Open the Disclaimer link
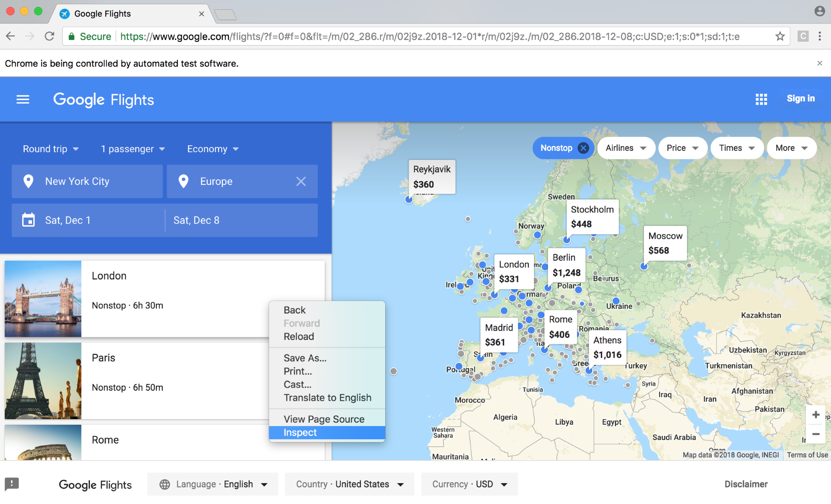The height and width of the screenshot is (504, 831). coord(746,484)
